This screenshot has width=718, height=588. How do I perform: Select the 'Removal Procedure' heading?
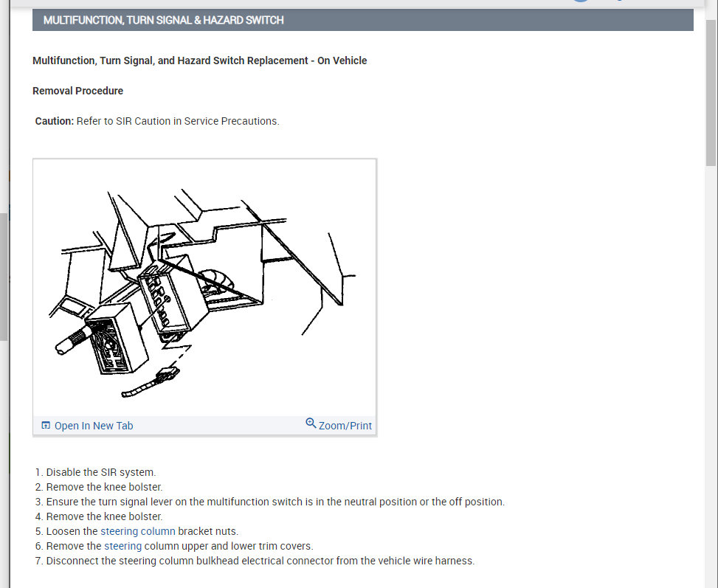click(x=77, y=91)
